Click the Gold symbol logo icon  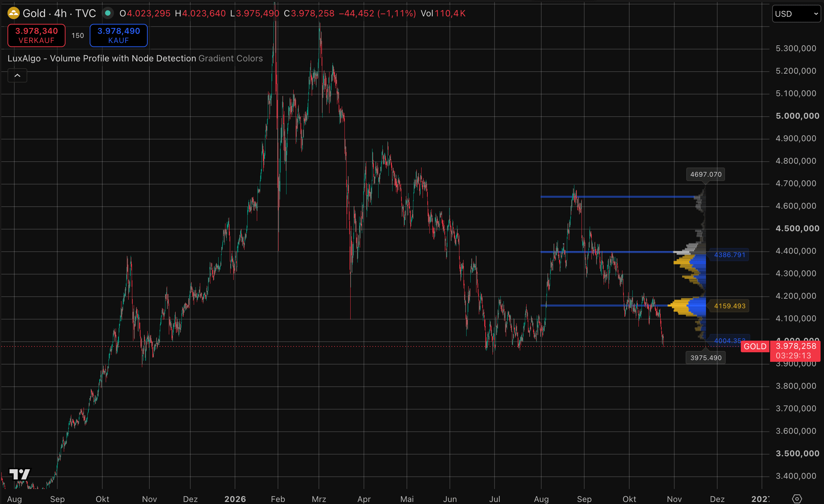tap(14, 13)
